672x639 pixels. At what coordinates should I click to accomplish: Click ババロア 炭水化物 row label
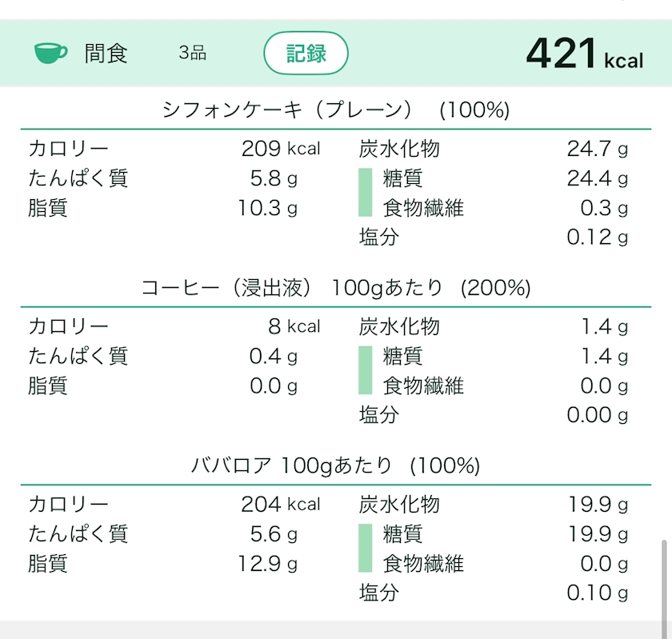coord(399,505)
